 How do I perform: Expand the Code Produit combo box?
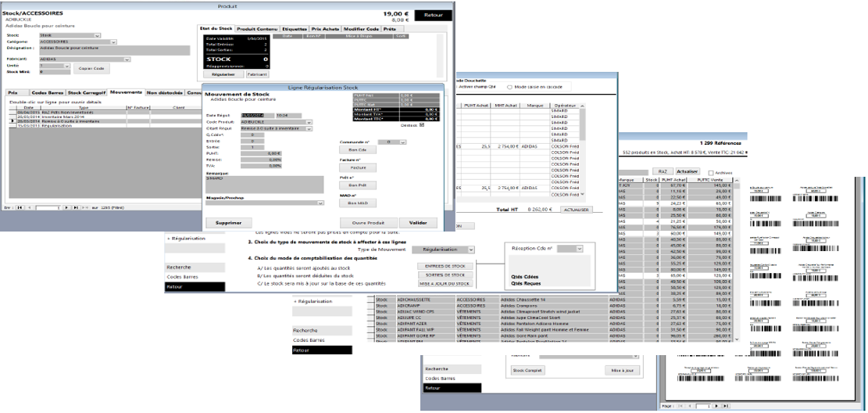[x=309, y=122]
